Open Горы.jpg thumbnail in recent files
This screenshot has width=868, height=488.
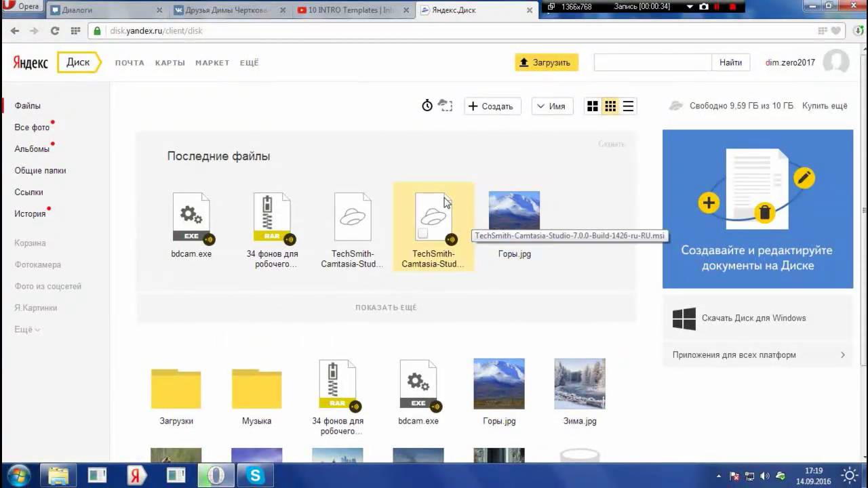click(514, 211)
